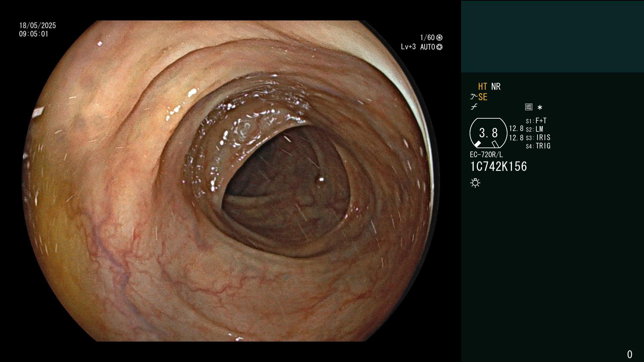Click the serial number 1C742K156

point(498,167)
